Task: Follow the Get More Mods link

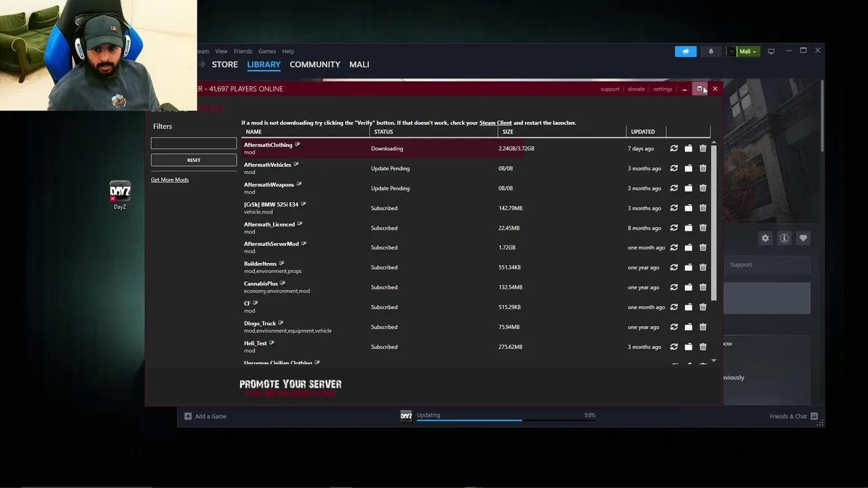Action: (x=170, y=180)
